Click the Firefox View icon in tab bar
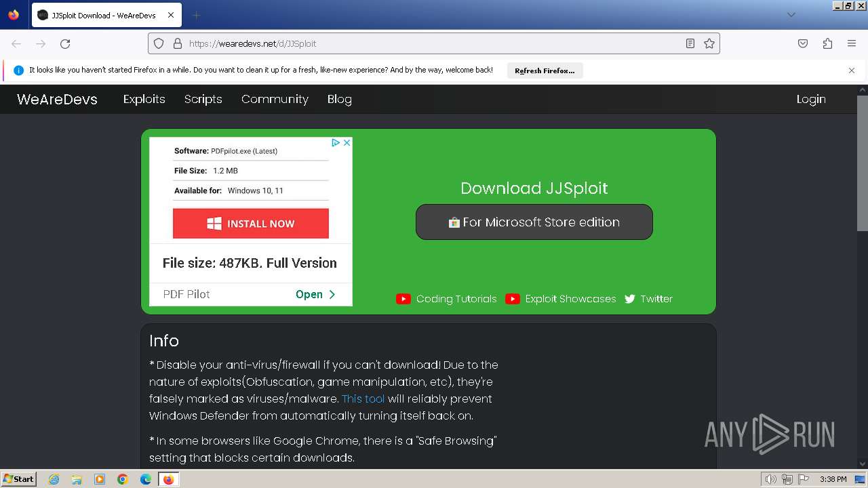The height and width of the screenshot is (488, 868). (14, 15)
